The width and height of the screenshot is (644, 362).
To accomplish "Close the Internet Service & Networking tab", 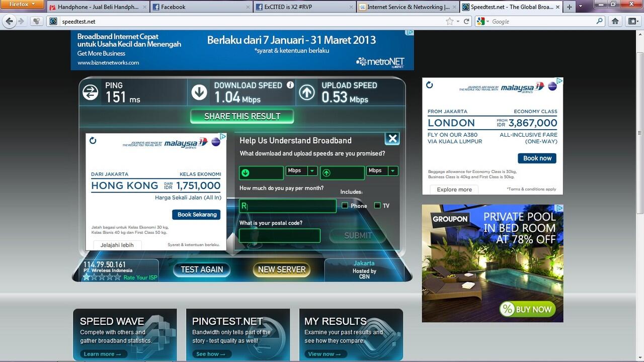I will pyautogui.click(x=453, y=7).
